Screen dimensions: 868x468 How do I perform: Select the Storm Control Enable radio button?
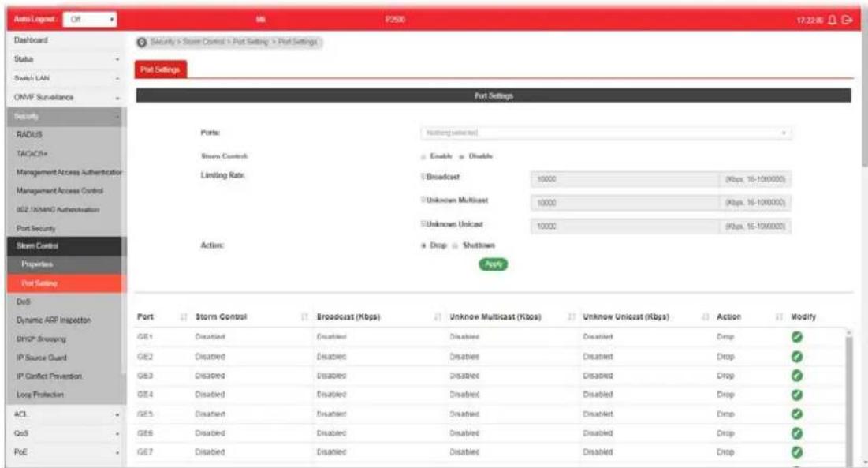click(x=423, y=157)
